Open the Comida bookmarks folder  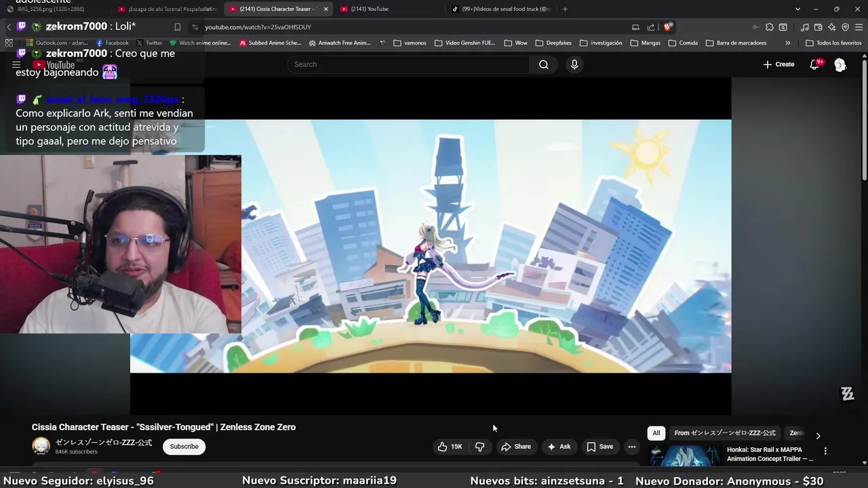click(x=683, y=43)
